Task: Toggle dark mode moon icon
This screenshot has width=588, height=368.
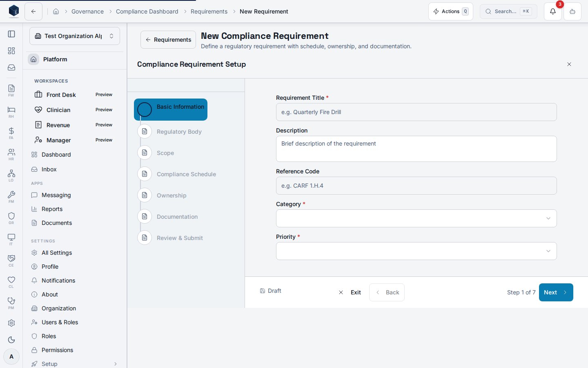Action: tap(11, 340)
